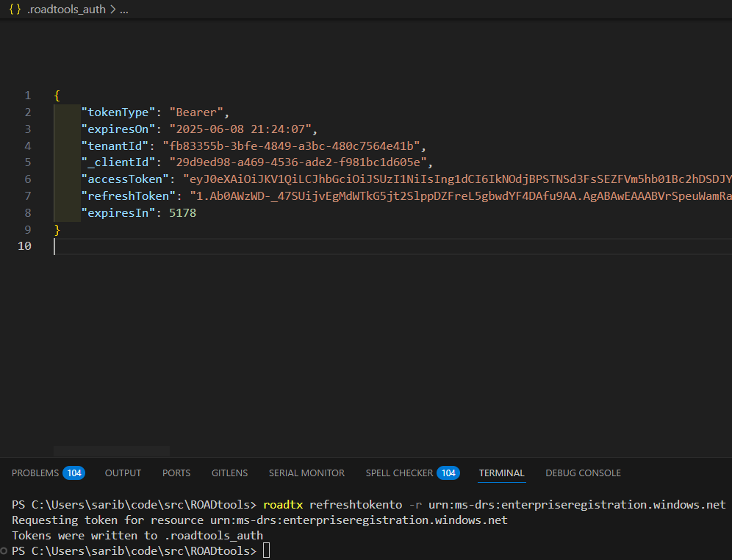This screenshot has width=732, height=560.
Task: Focus the terminal prompt input cursor
Action: pyautogui.click(x=266, y=551)
